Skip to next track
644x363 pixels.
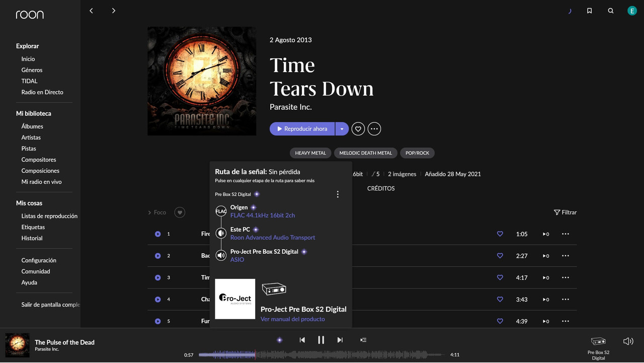[340, 340]
